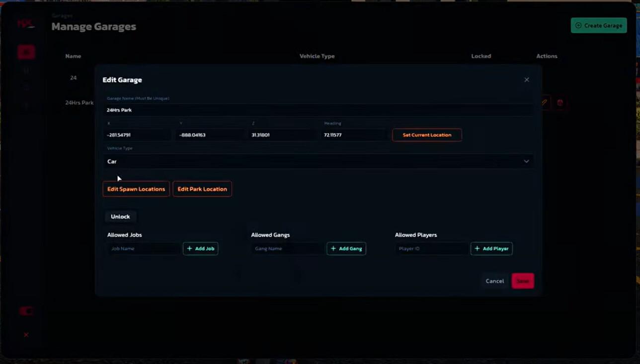The image size is (640, 364).
Task: Open Edit Spawn Locations
Action: pyautogui.click(x=136, y=189)
